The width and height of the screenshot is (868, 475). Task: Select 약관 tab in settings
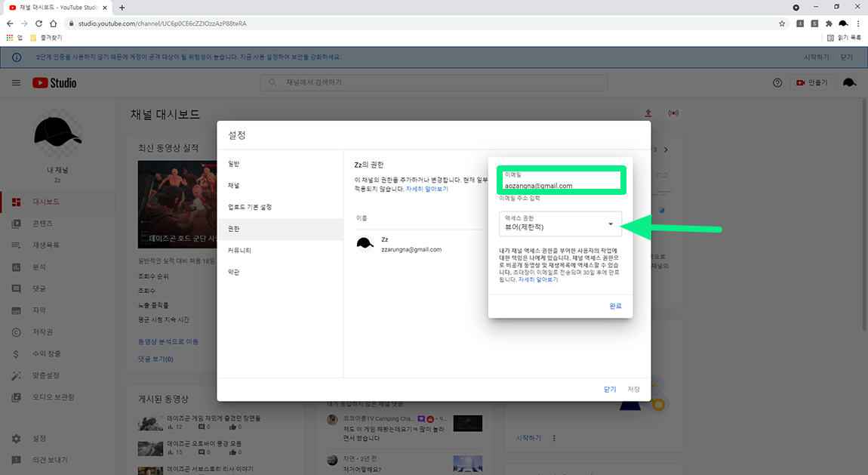coord(280,272)
